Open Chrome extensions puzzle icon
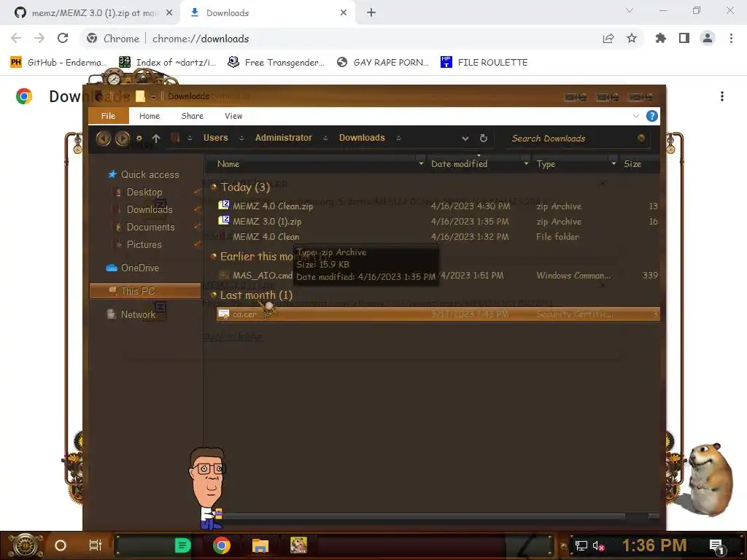 (x=661, y=38)
